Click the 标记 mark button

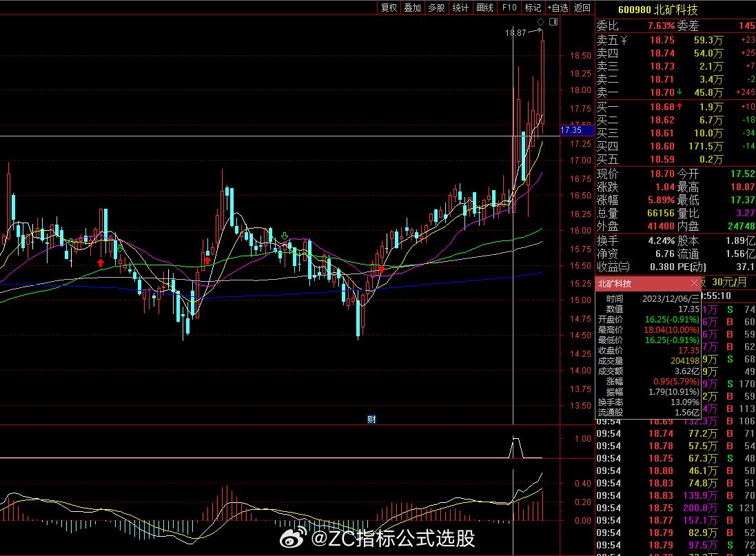(x=533, y=8)
